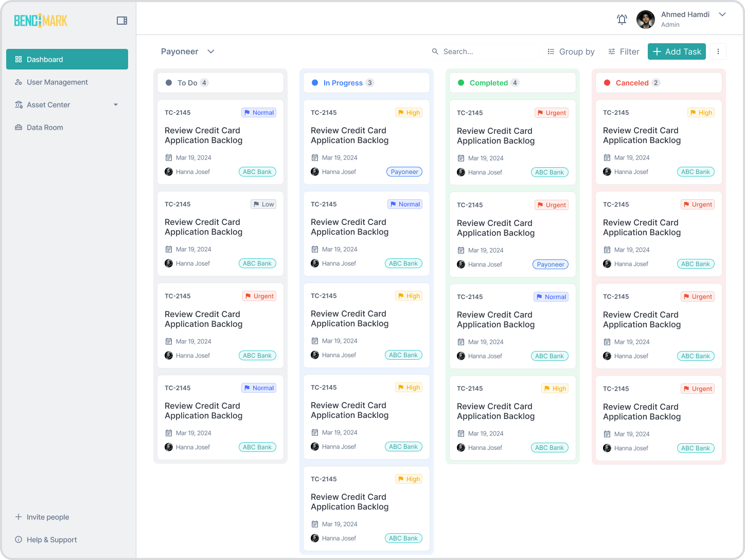Select the In Progress column header
This screenshot has width=745, height=560.
coord(366,83)
